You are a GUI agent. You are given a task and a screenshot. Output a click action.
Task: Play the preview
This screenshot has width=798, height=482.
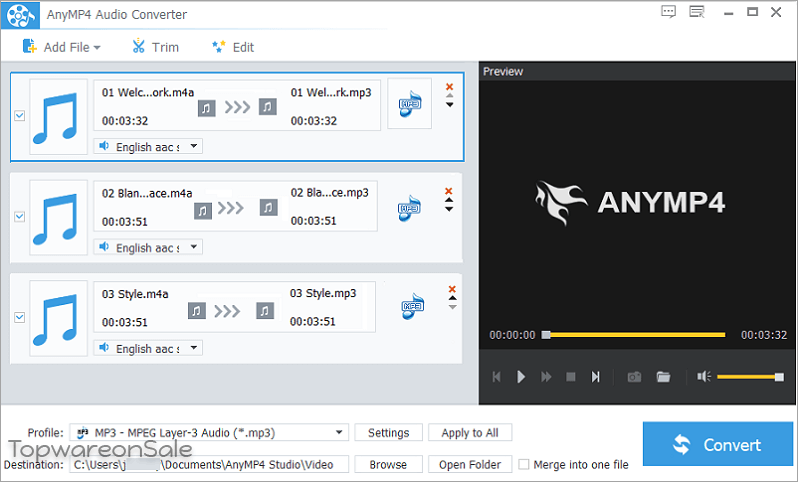[521, 377]
